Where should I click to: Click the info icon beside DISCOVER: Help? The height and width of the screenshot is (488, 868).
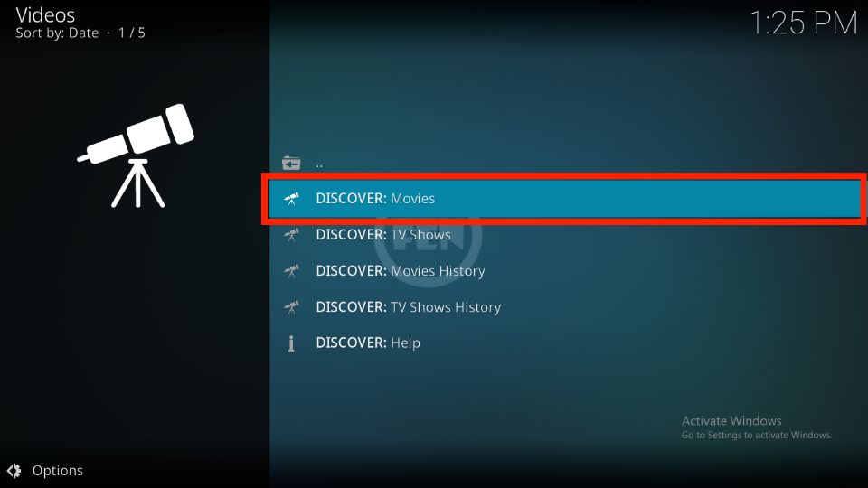(x=291, y=343)
